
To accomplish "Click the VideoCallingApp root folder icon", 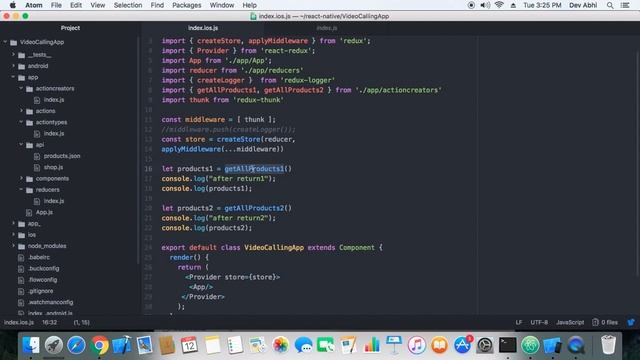I will pos(14,42).
